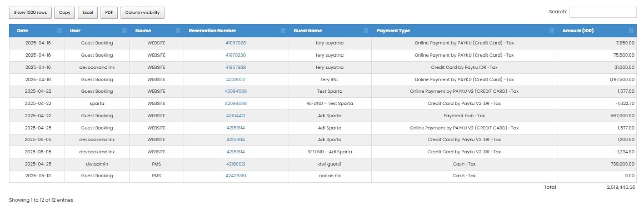The height and width of the screenshot is (210, 644).
Task: Export the table as PDF
Action: 109,13
